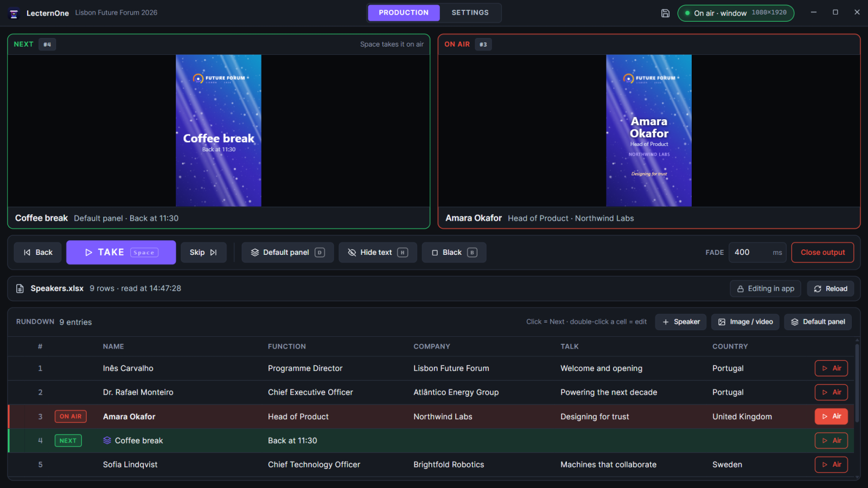Select the Northwind Labs company cell
The width and height of the screenshot is (868, 488).
tap(443, 416)
